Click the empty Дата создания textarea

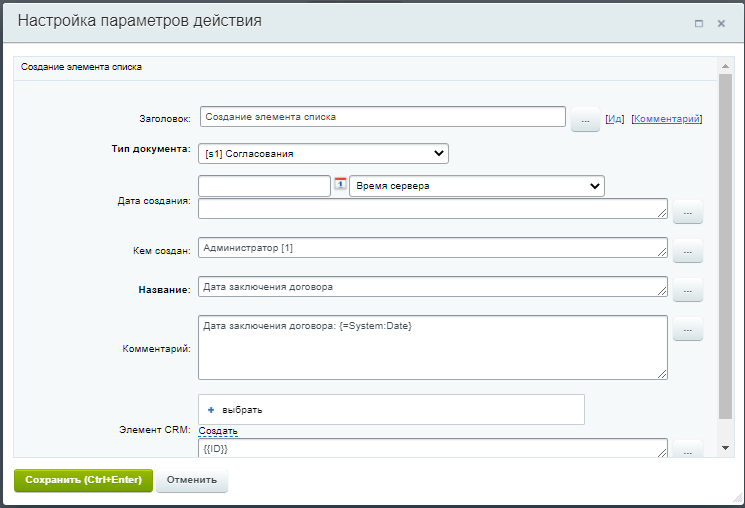point(432,209)
